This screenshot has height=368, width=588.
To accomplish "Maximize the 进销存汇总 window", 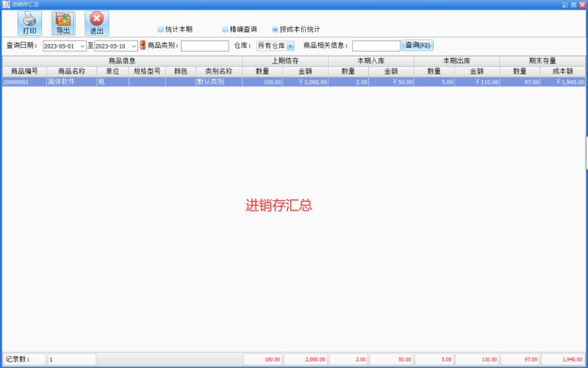I will coord(573,4).
